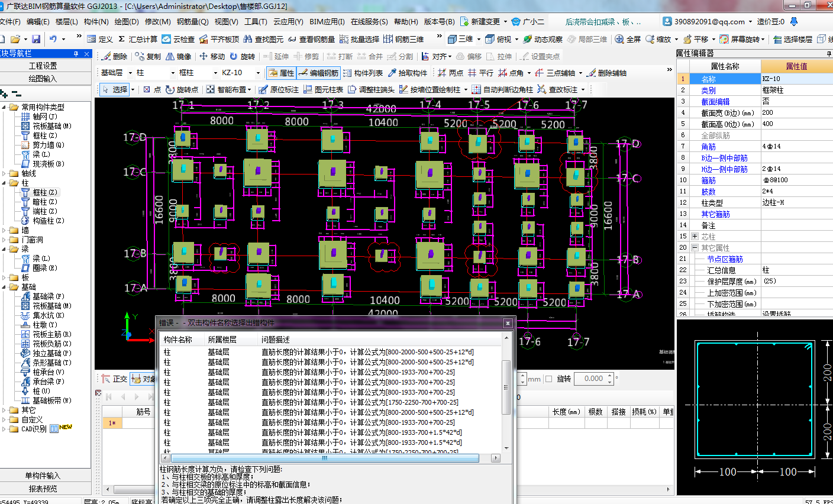Click 两点 axis tool
Screen dimensions: 833x504
451,73
